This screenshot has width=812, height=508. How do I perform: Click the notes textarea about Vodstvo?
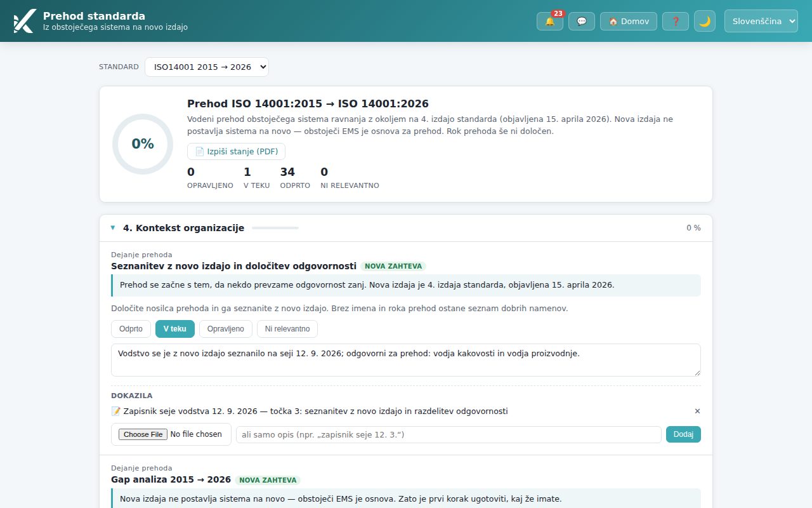[x=406, y=360]
